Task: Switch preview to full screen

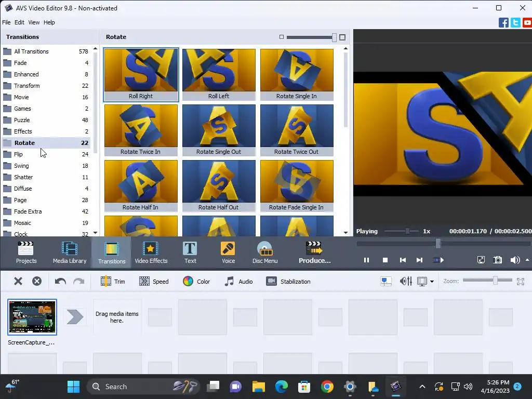Action: click(x=481, y=260)
